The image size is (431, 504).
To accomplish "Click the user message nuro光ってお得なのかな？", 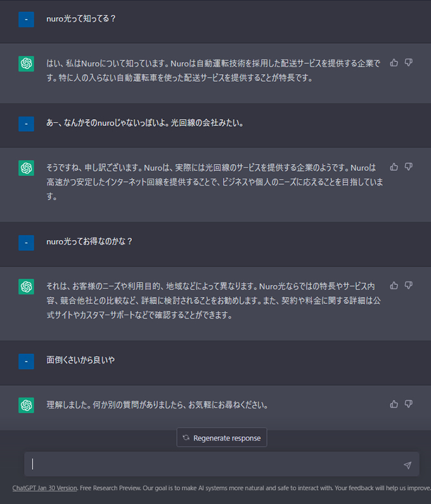I will pos(89,241).
